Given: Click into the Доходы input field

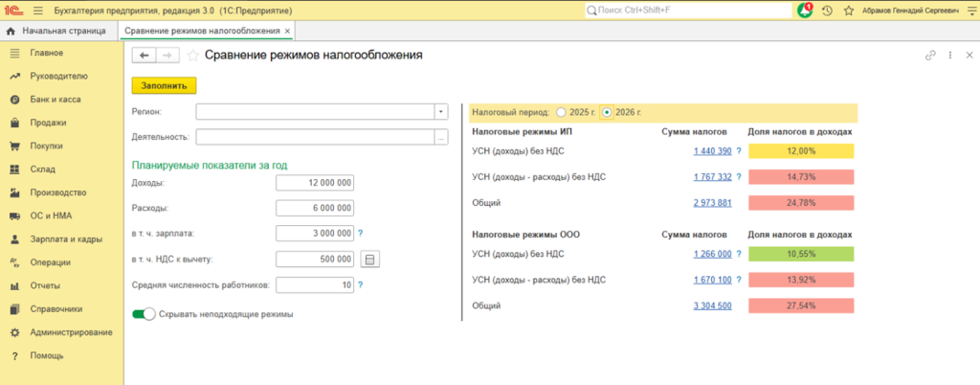Looking at the screenshot, I should click(x=315, y=183).
